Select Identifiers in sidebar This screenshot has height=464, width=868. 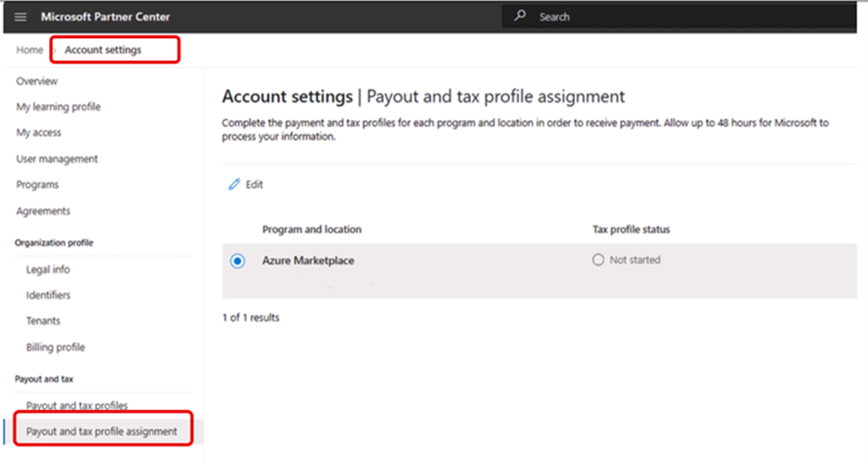point(48,295)
